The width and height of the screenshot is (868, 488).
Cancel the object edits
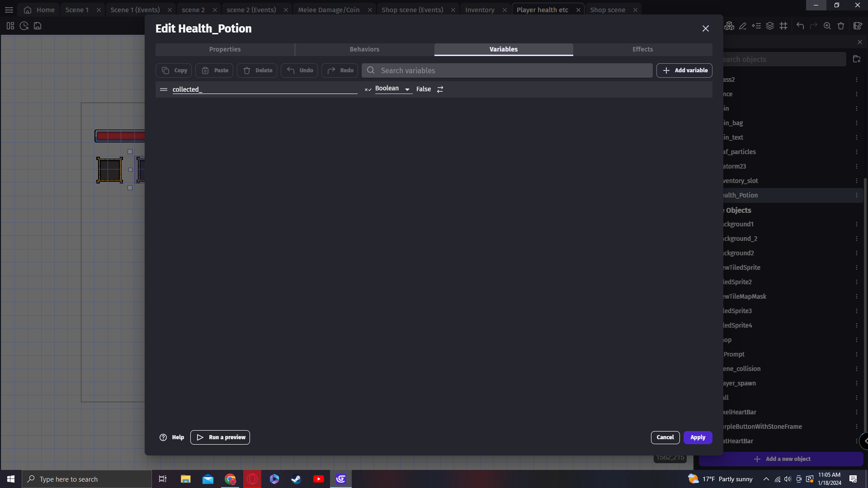point(665,437)
